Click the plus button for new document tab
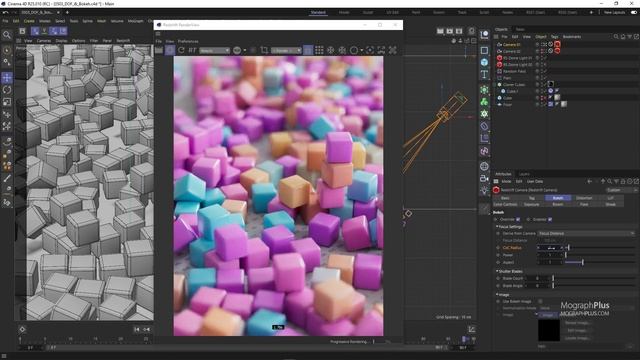The image size is (640, 360). point(67,13)
